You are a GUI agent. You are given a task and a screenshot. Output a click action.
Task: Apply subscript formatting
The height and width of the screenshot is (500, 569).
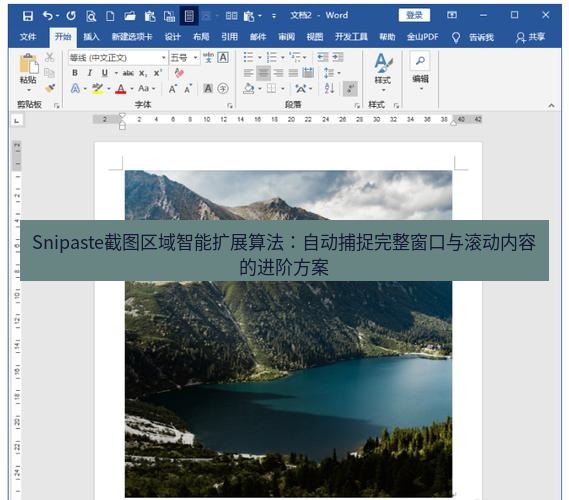[143, 73]
